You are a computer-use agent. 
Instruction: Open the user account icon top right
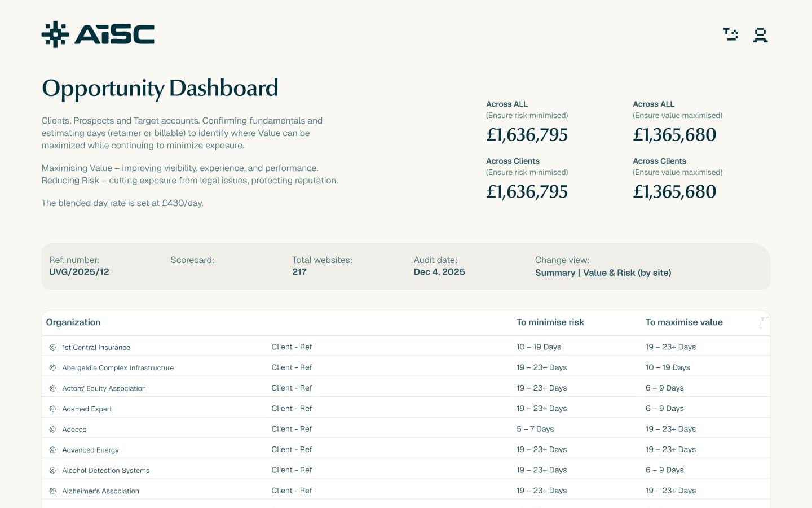[760, 34]
